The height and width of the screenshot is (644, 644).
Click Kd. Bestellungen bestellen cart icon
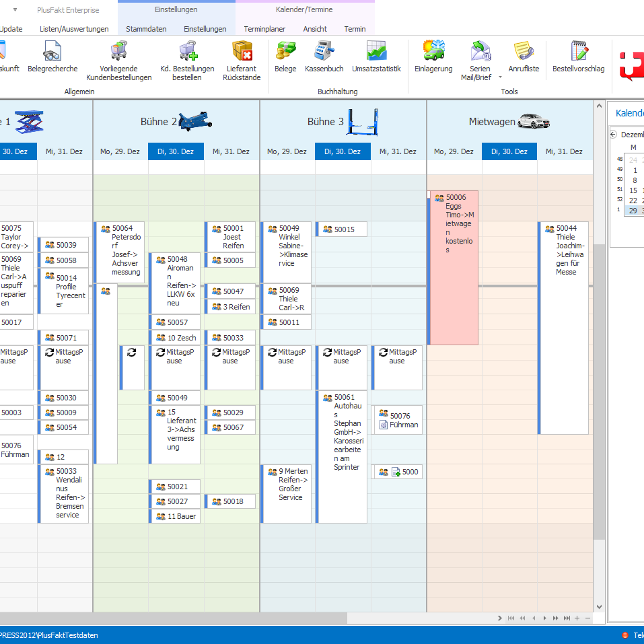click(187, 61)
